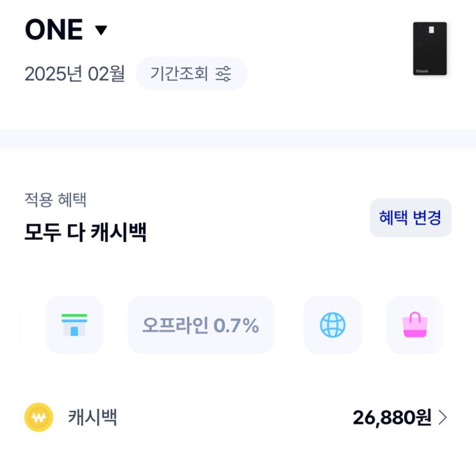The width and height of the screenshot is (476, 459).
Task: Tap the 26,880원 cashback amount
Action: pos(391,418)
